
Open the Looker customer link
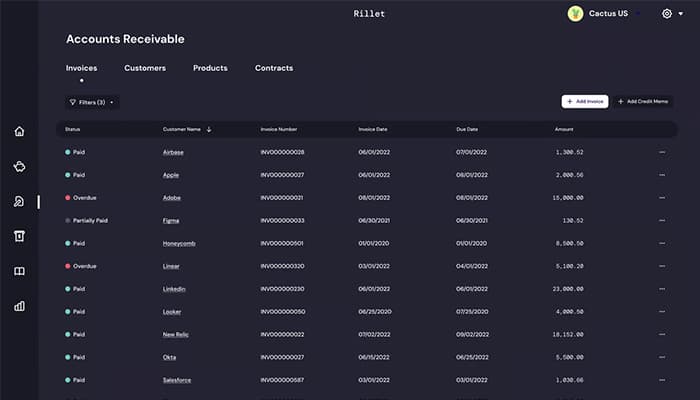pyautogui.click(x=172, y=312)
